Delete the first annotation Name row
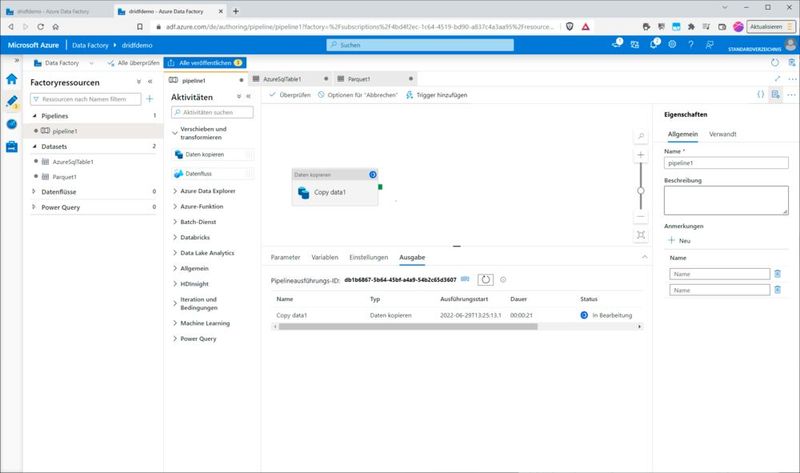 [x=778, y=274]
